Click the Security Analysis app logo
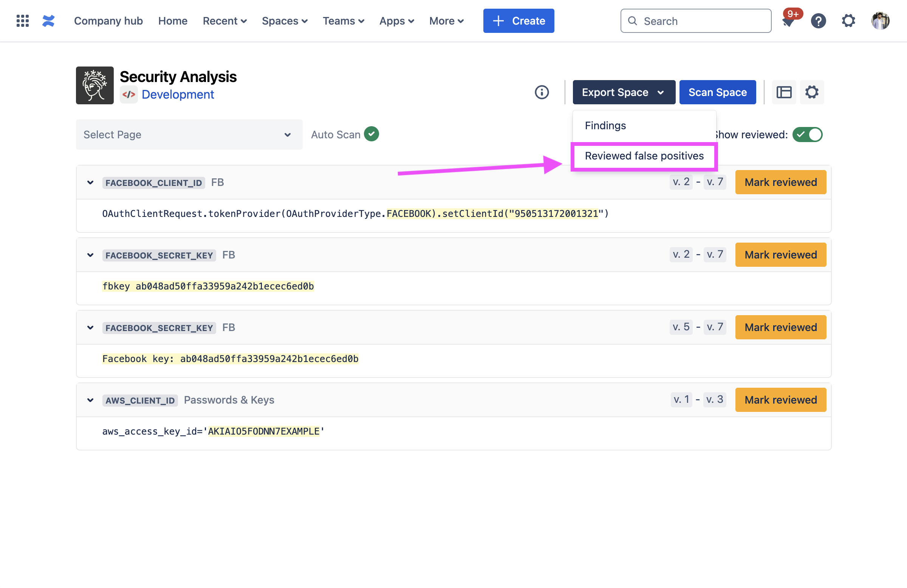This screenshot has height=588, width=907. (x=94, y=85)
